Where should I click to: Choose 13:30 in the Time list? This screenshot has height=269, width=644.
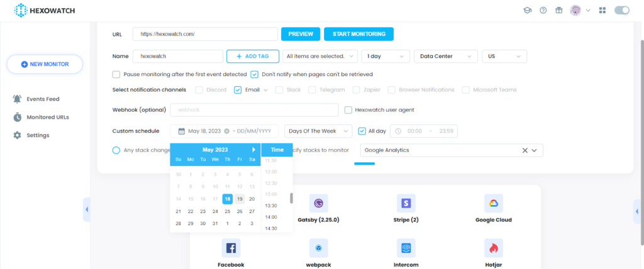pyautogui.click(x=271, y=206)
